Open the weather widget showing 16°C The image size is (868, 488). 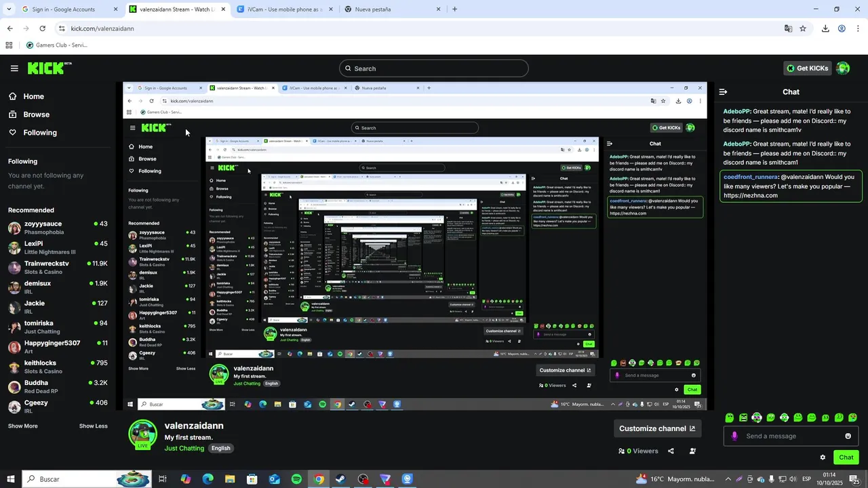pyautogui.click(x=675, y=479)
